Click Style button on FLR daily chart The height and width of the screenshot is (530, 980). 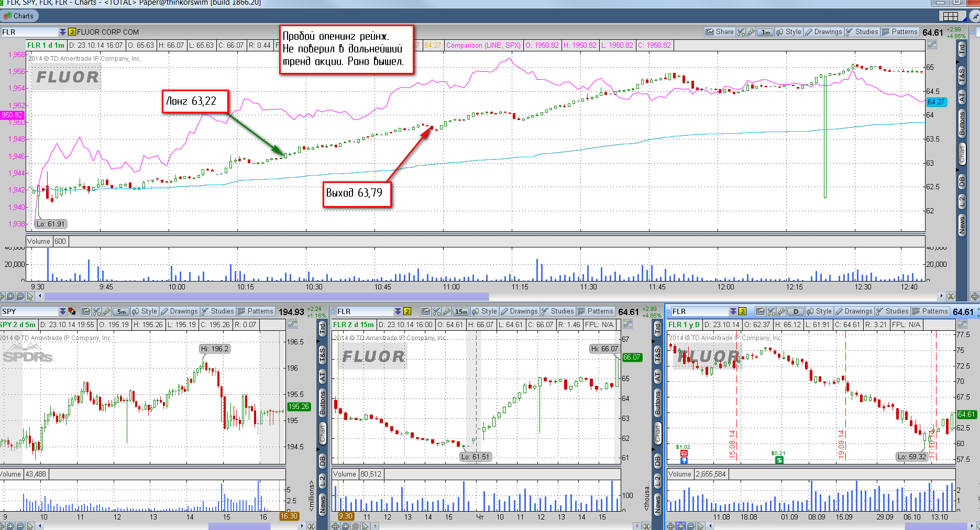pos(819,311)
